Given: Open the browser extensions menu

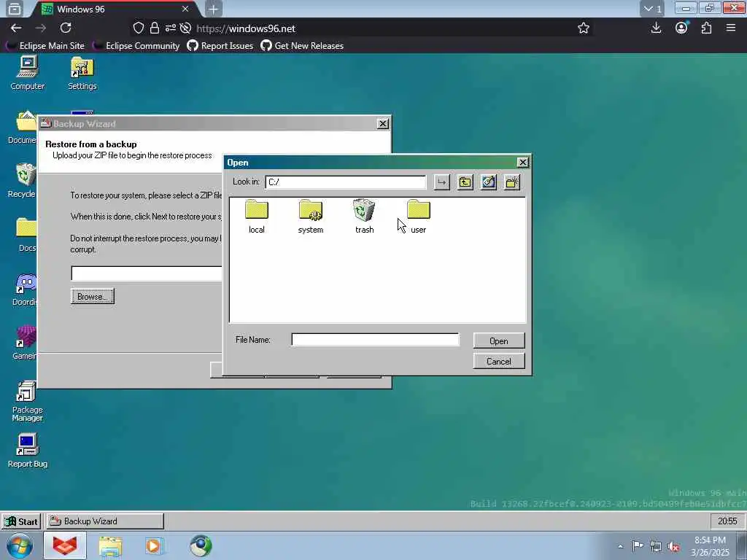Looking at the screenshot, I should click(706, 28).
